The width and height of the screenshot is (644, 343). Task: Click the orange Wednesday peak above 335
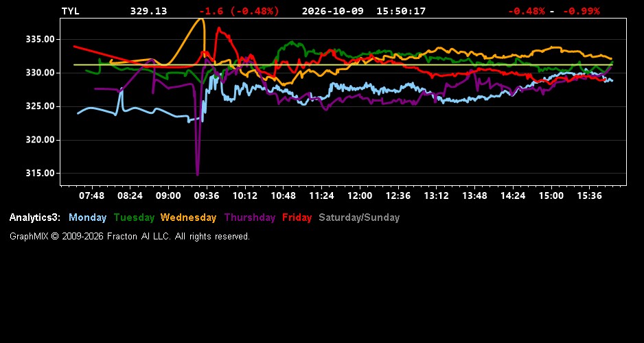[x=200, y=19]
